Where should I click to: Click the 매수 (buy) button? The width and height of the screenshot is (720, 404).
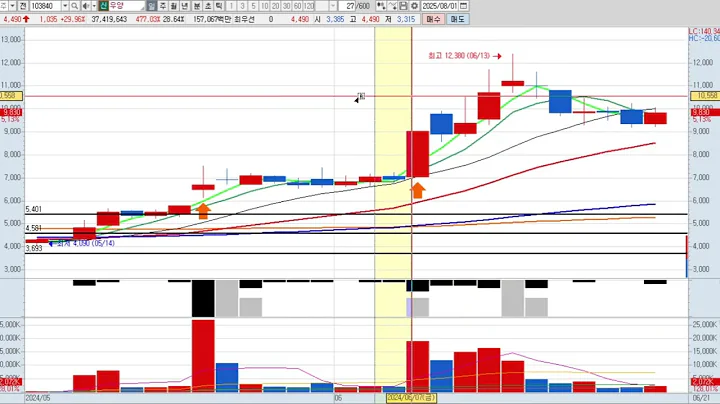(433, 19)
